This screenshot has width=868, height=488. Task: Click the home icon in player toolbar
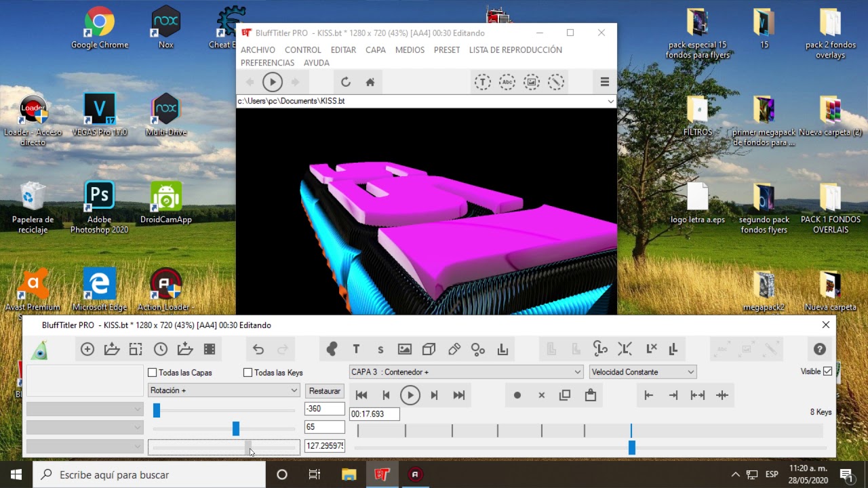point(370,82)
